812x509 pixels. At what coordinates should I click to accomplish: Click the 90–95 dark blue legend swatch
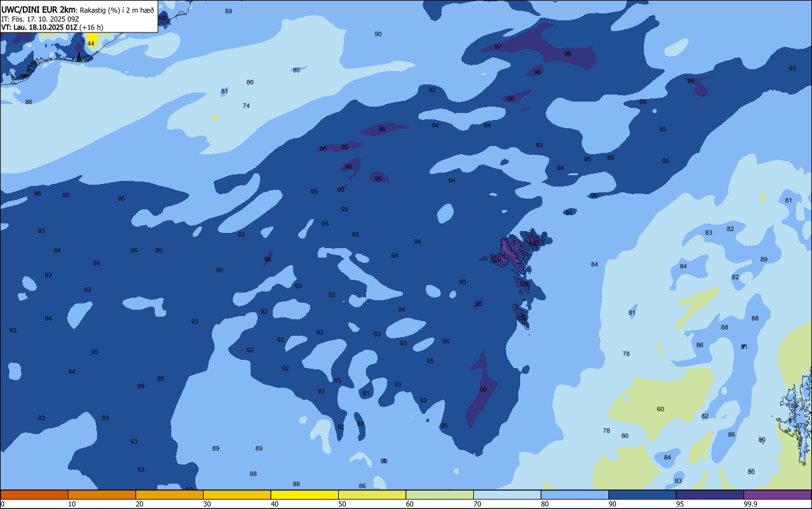click(x=642, y=494)
